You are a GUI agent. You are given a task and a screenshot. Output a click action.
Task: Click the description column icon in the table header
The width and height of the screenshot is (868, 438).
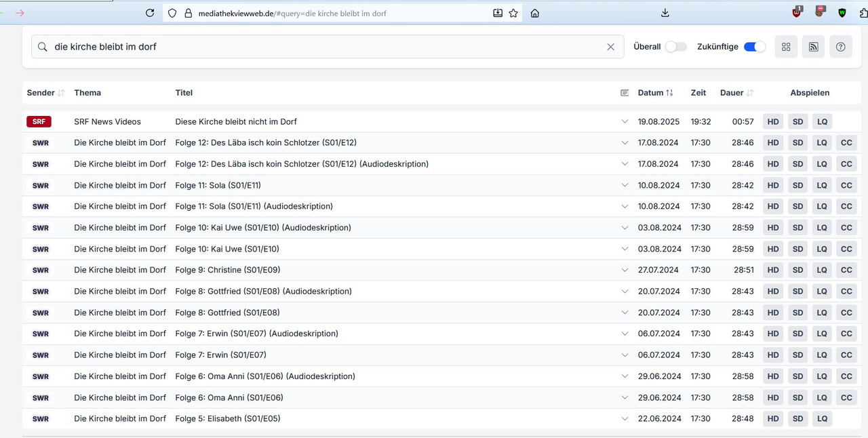(625, 93)
